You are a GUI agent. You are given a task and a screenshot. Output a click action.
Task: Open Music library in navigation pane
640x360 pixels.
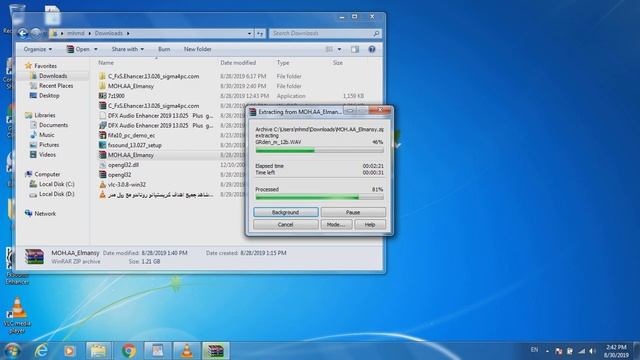point(47,135)
